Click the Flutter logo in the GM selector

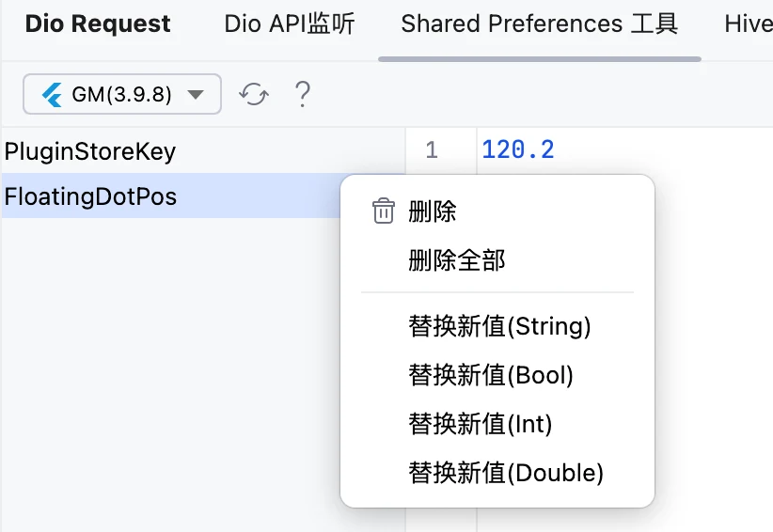click(52, 94)
